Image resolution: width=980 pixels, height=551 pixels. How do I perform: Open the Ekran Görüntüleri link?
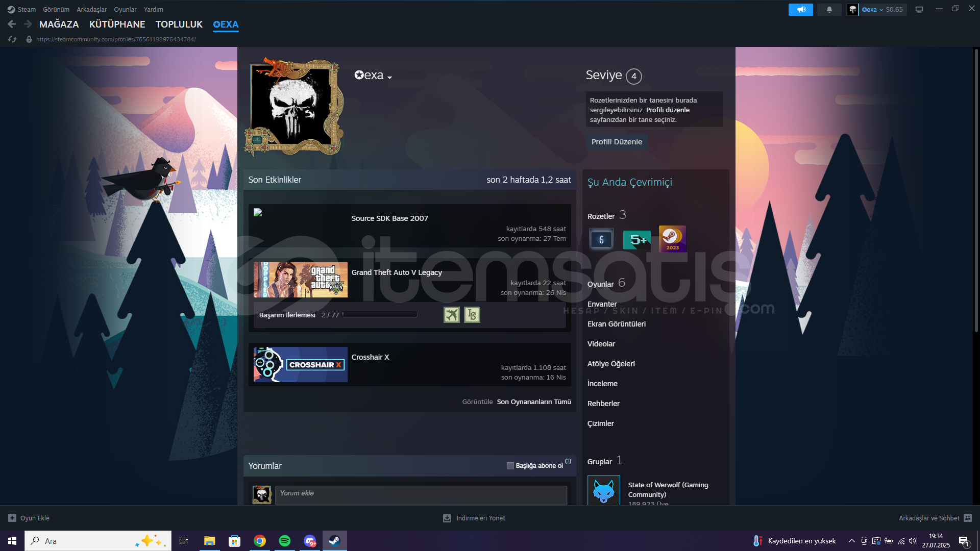click(x=617, y=324)
